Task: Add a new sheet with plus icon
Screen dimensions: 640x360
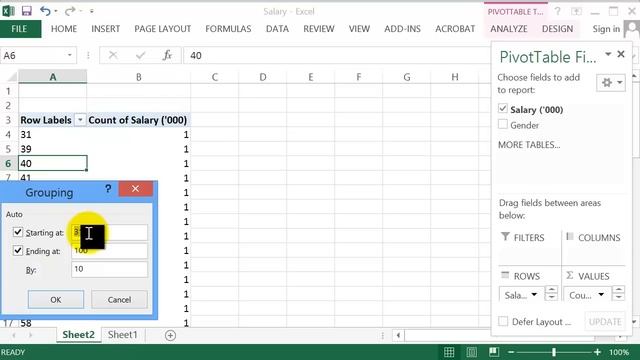Action: point(170,336)
